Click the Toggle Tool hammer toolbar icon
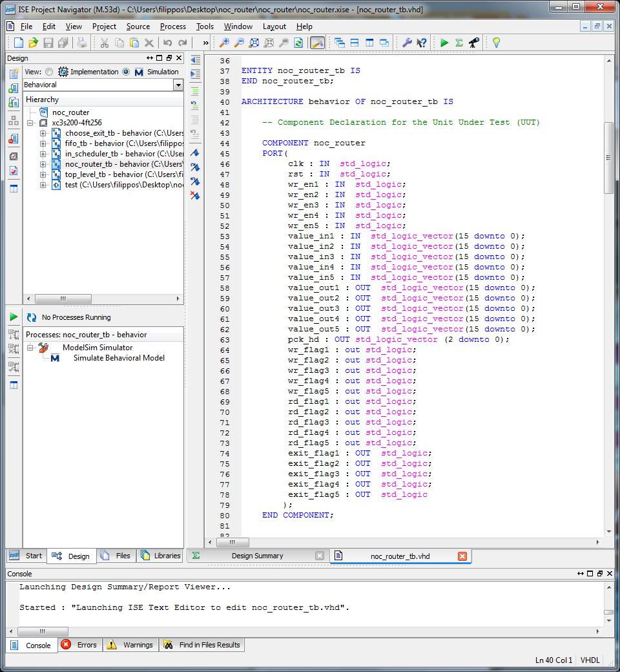Screen dimensions: 620x672 coord(317,43)
